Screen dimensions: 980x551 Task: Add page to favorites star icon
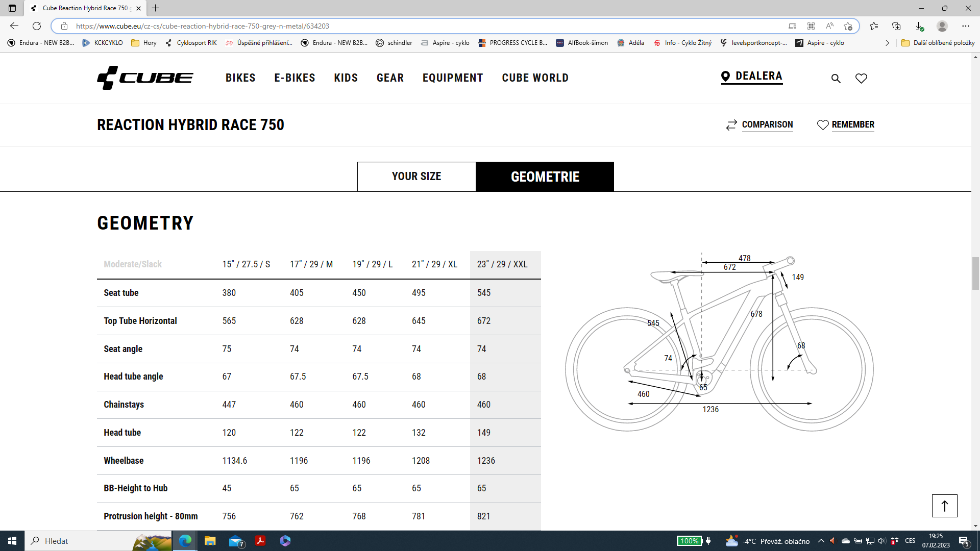coord(848,26)
